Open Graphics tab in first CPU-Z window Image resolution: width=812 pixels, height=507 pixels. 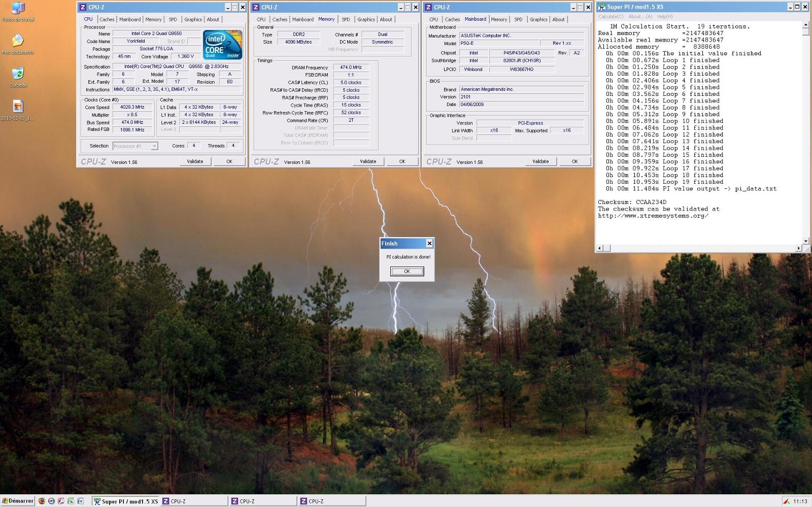(x=193, y=20)
